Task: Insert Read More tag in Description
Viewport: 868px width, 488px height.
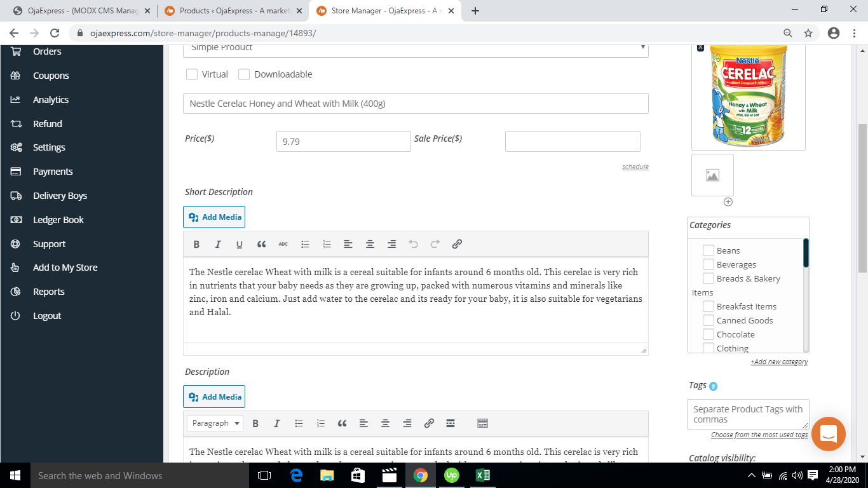Action: pyautogui.click(x=451, y=423)
